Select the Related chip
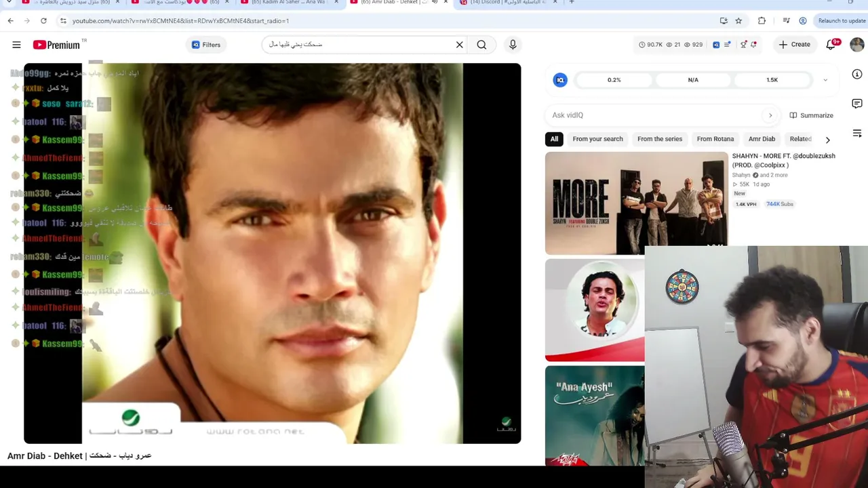This screenshot has height=488, width=868. tap(800, 139)
